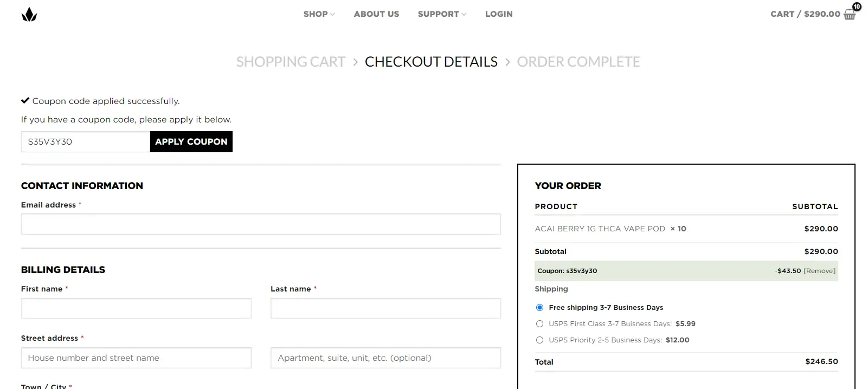
Task: Choose USPS Priority $12.00 shipping
Action: (x=539, y=340)
